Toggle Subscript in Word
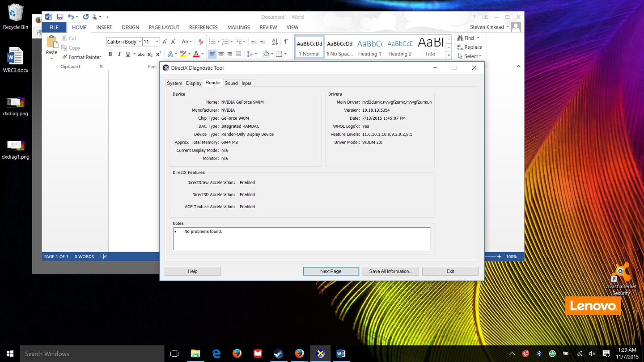This screenshot has height=362, width=644. (x=150, y=54)
